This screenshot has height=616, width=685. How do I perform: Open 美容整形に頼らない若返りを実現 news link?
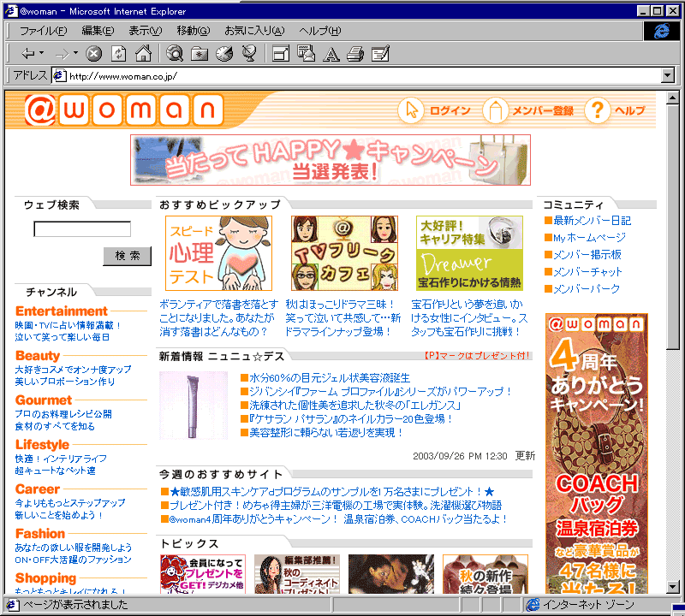(x=325, y=432)
